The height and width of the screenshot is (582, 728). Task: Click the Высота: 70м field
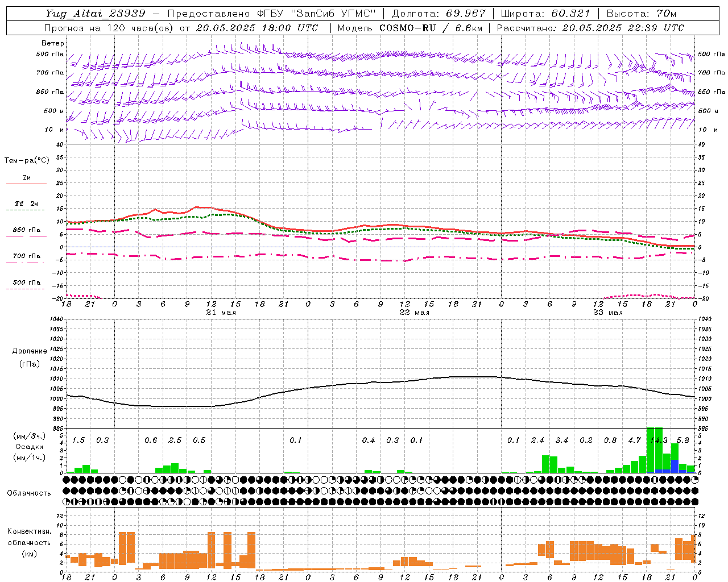click(642, 14)
